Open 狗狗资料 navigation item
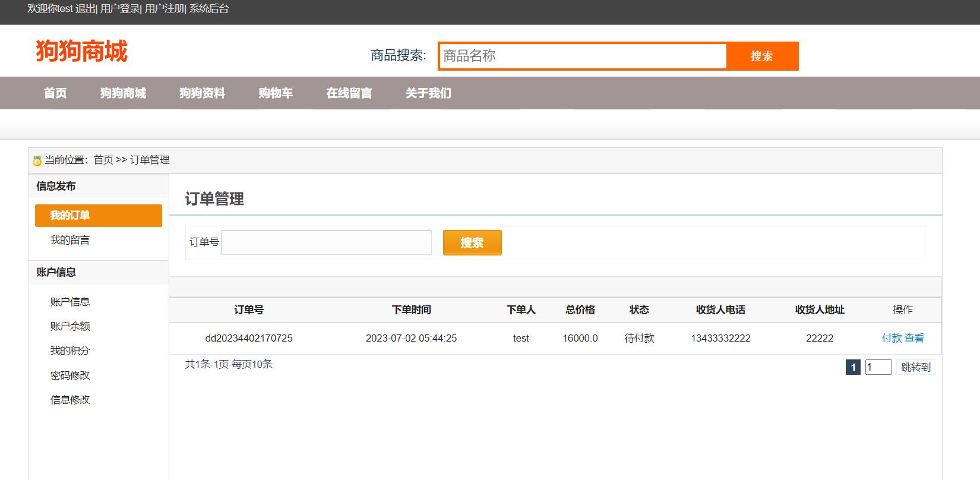Screen dimensions: 980x480 click(x=202, y=93)
